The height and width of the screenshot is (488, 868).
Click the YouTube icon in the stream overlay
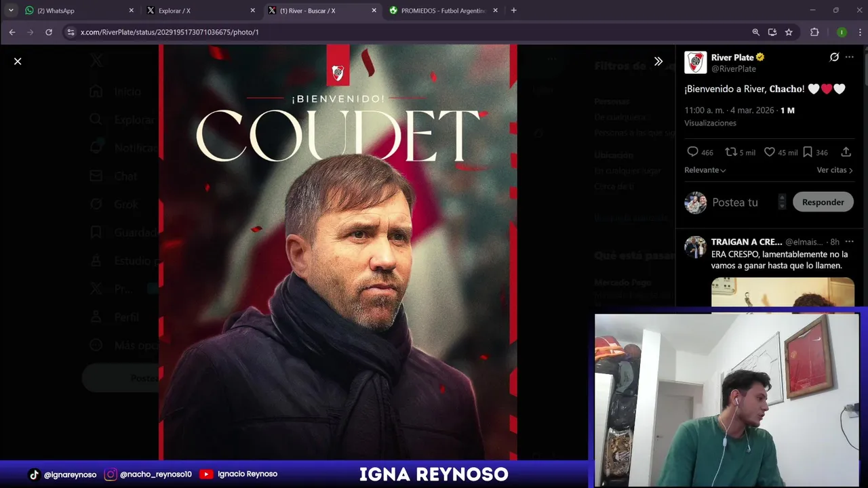[207, 474]
